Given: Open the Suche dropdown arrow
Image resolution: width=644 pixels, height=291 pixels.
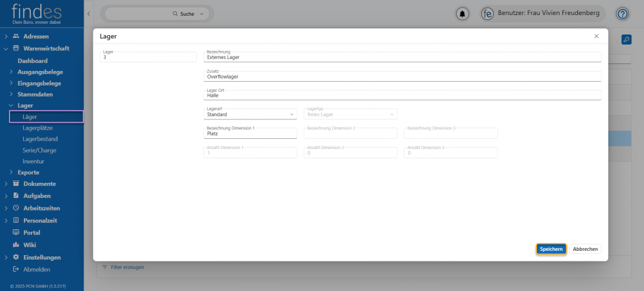Looking at the screenshot, I should click(201, 13).
